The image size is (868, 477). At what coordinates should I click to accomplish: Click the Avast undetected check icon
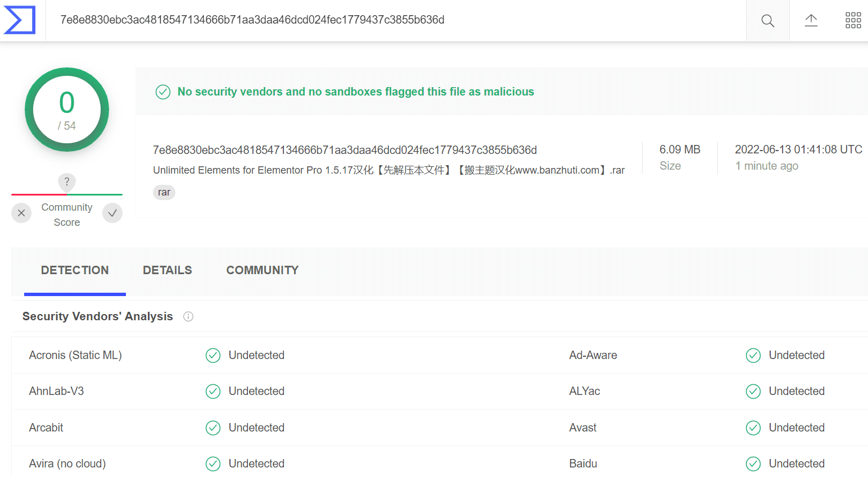tap(753, 428)
